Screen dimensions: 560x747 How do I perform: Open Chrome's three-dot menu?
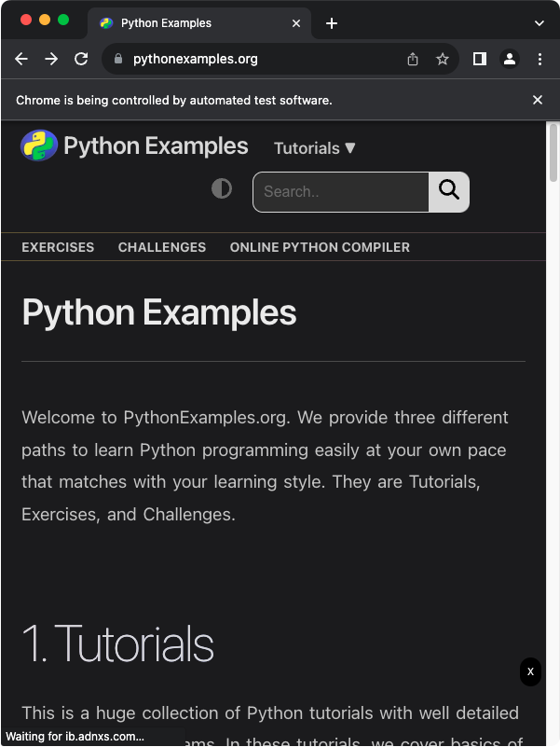[x=540, y=59]
